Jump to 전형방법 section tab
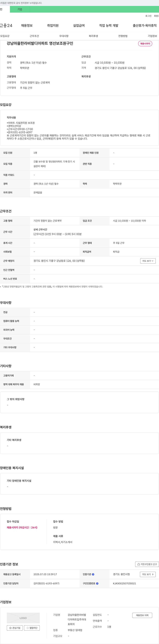The image size is (159, 644). (x=123, y=36)
